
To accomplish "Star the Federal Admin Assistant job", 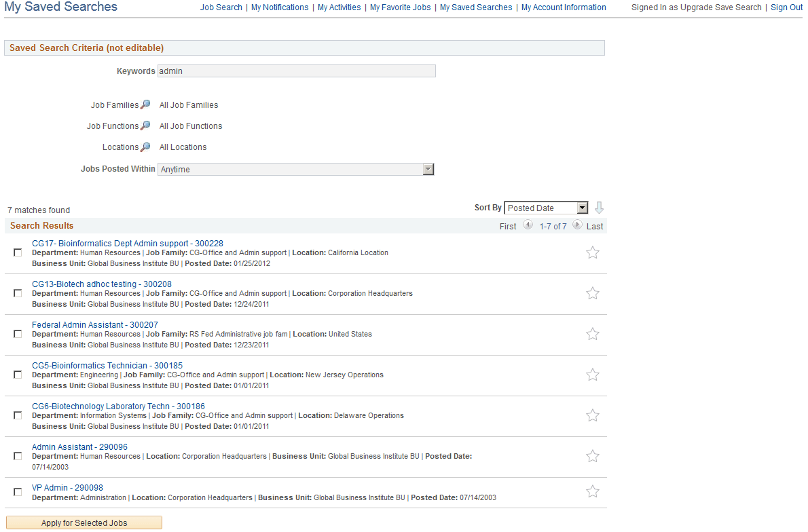I will [592, 333].
